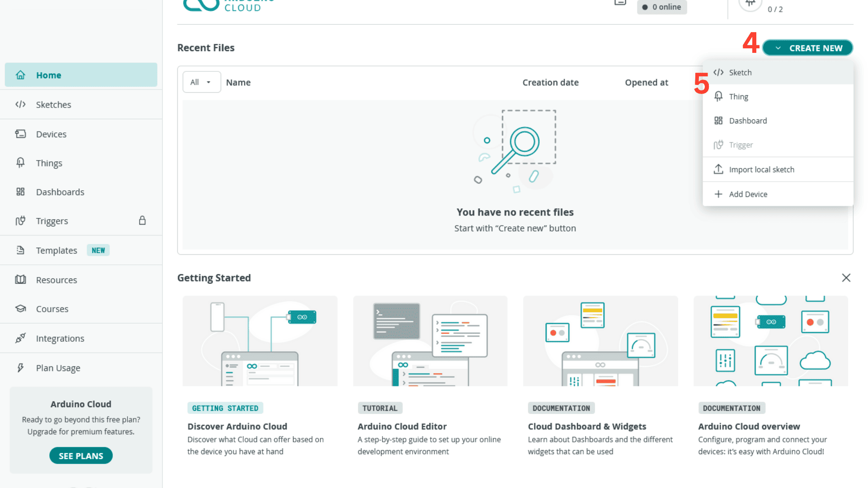Click the home icon in sidebar
This screenshot has height=488, width=868.
20,75
